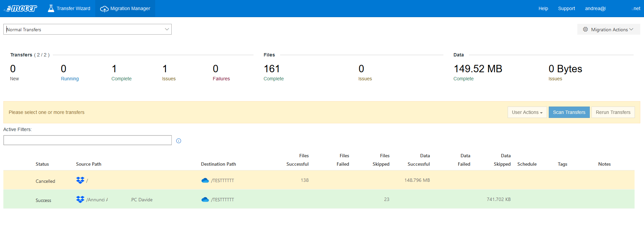Select the Cancelled transfer row status

point(45,181)
